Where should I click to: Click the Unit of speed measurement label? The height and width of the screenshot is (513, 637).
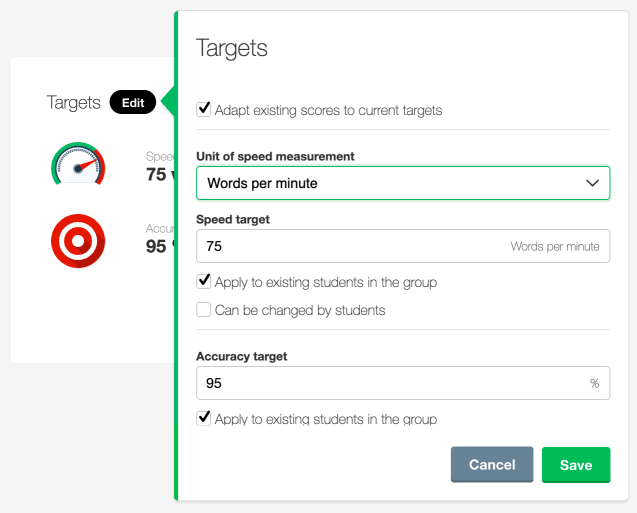click(274, 156)
